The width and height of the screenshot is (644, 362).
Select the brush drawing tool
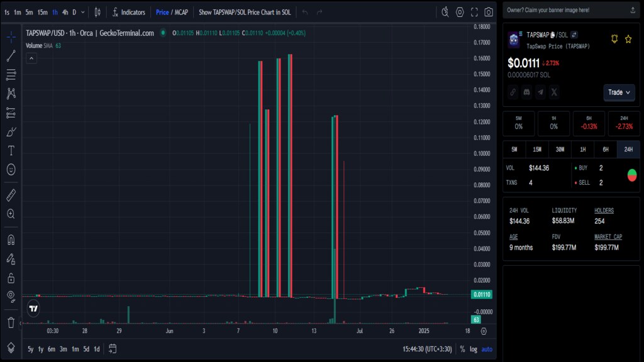pos(11,132)
